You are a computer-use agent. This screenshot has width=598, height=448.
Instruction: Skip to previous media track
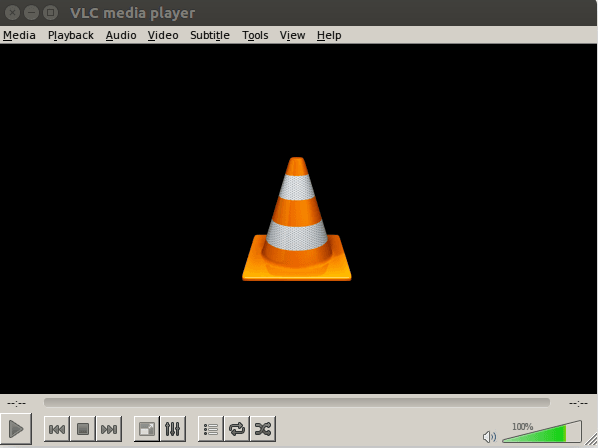tap(57, 429)
